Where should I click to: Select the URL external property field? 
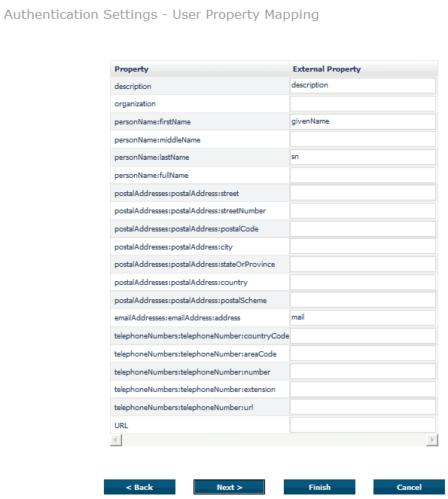click(363, 425)
